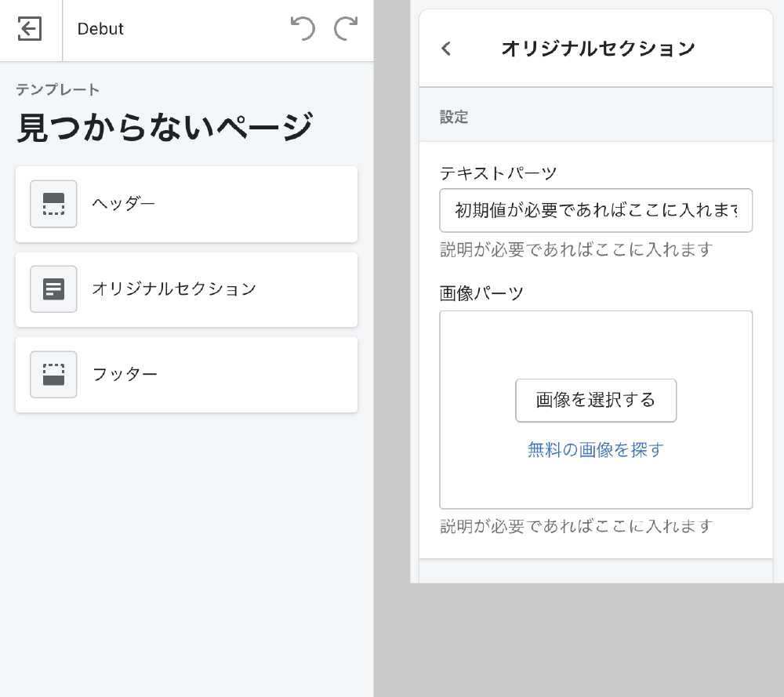This screenshot has width=784, height=697.
Task: Open the オリジナルセクション row in the sidebar
Action: [220, 289]
